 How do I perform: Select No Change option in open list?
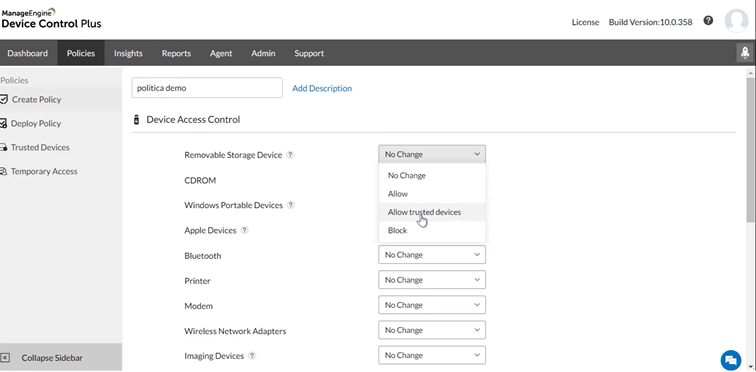click(432, 175)
